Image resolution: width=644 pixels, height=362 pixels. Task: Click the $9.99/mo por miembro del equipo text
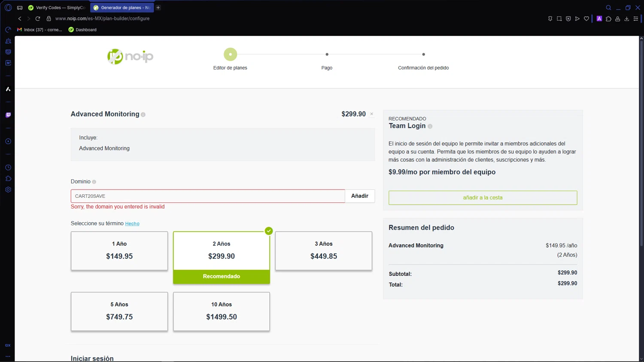[x=442, y=172]
